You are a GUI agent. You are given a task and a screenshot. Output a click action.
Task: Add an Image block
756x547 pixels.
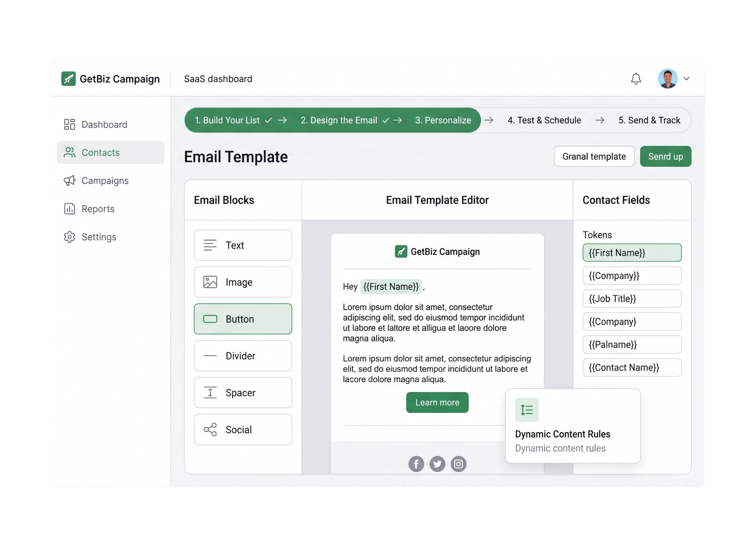[243, 282]
